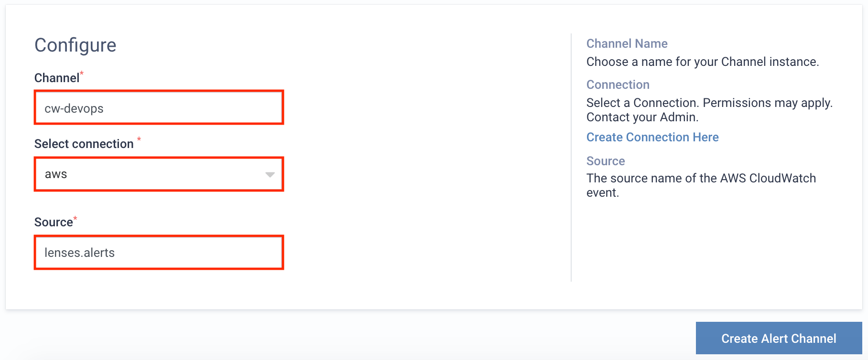Screen dimensions: 868x360
Task: Select the Channel Name help heading
Action: [x=627, y=43]
